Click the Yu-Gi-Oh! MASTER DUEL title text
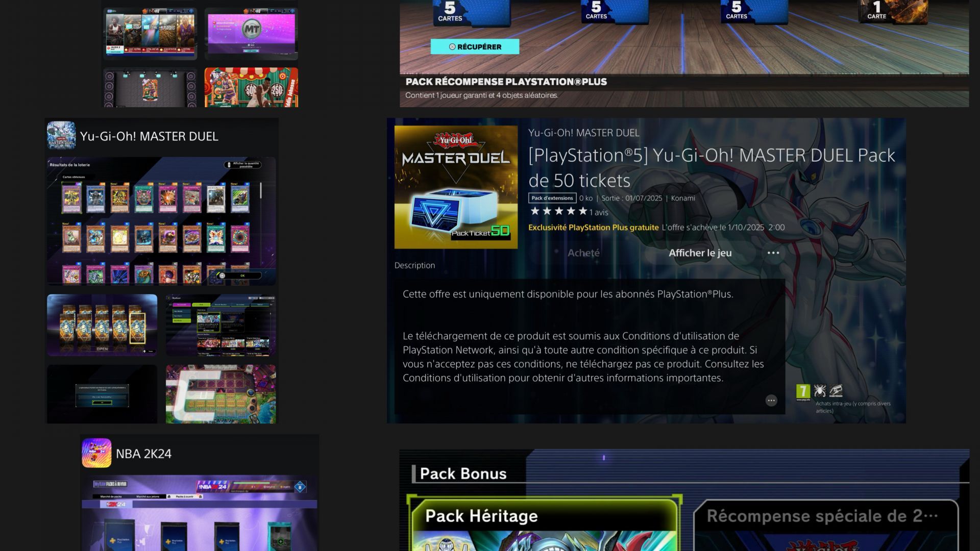This screenshot has width=980, height=551. point(149,136)
